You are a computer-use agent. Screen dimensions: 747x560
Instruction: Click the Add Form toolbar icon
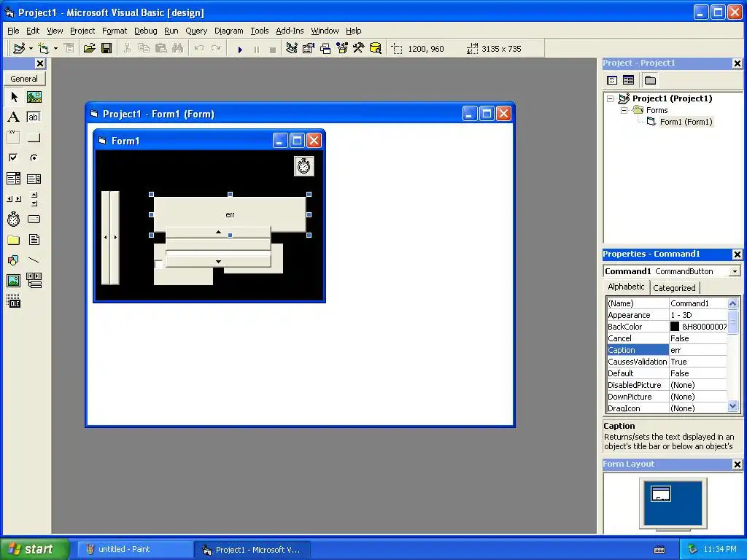pyautogui.click(x=43, y=49)
